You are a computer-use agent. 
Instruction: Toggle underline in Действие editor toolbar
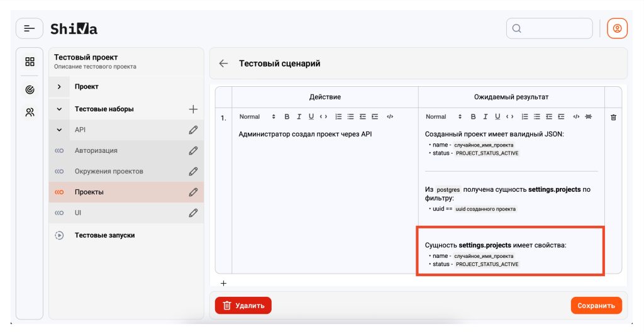pyautogui.click(x=311, y=117)
